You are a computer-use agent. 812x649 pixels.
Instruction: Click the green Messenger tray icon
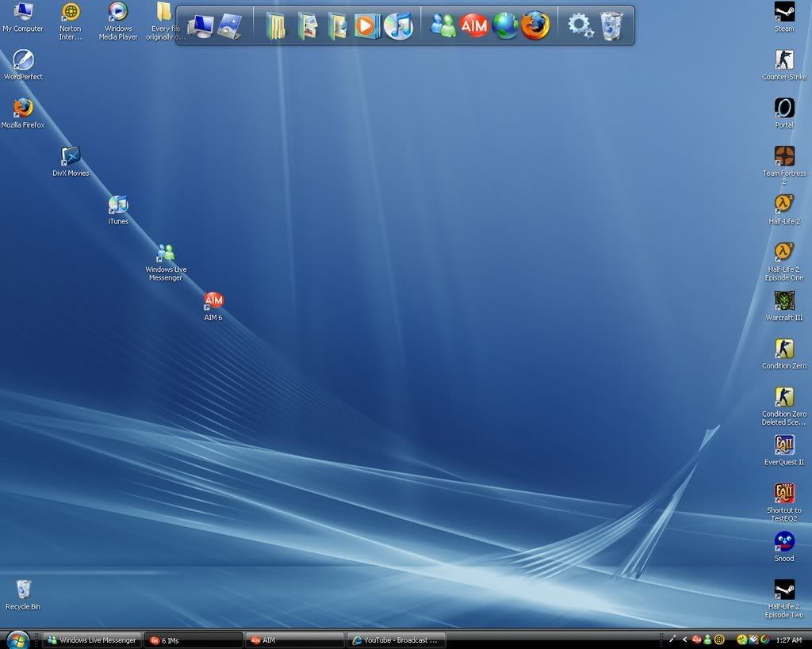point(707,640)
